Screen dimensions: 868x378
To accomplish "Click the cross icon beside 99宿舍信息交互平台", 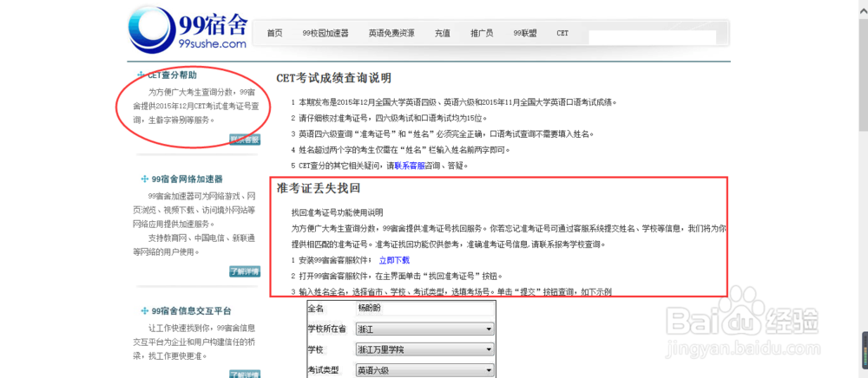I will click(x=145, y=310).
